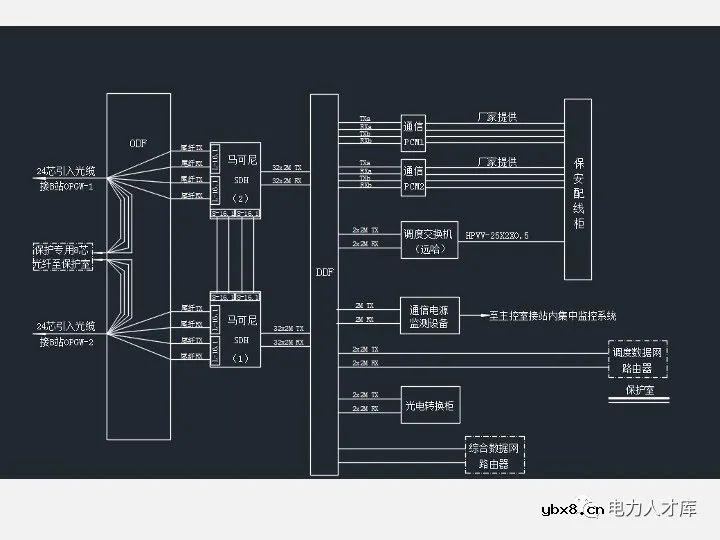Screen dimensions: 720x540
Task: Select the dashed 综合数据网路由器 box
Action: (x=495, y=455)
